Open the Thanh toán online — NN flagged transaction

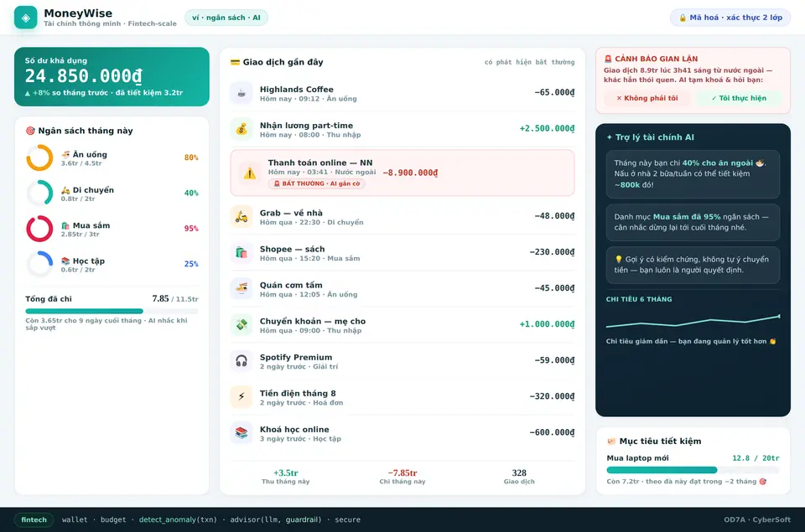(x=402, y=173)
